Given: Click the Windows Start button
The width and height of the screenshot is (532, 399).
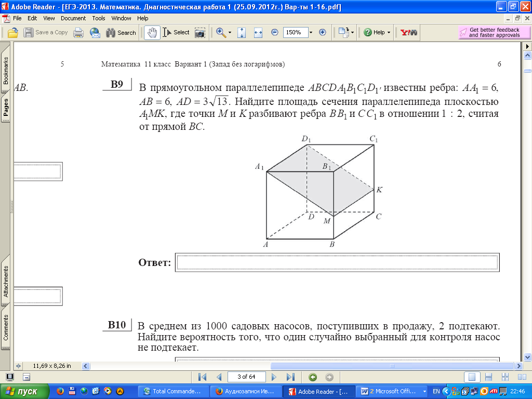Looking at the screenshot, I should pos(24,392).
